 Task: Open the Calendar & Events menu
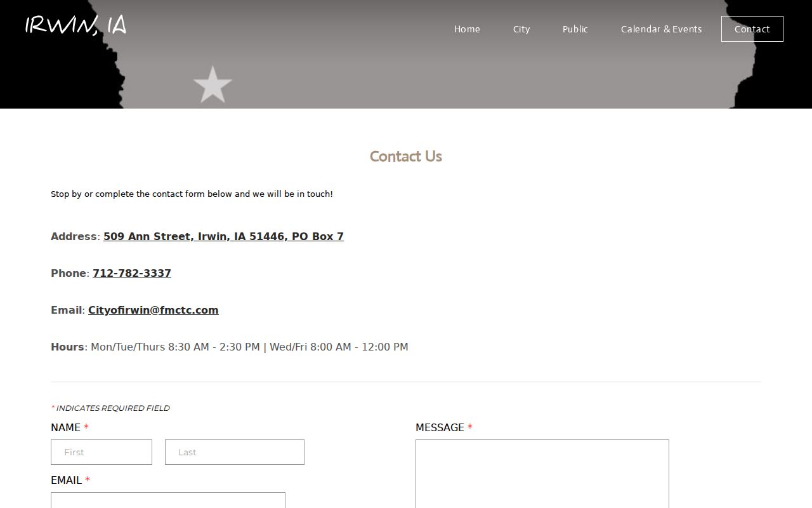pyautogui.click(x=661, y=29)
